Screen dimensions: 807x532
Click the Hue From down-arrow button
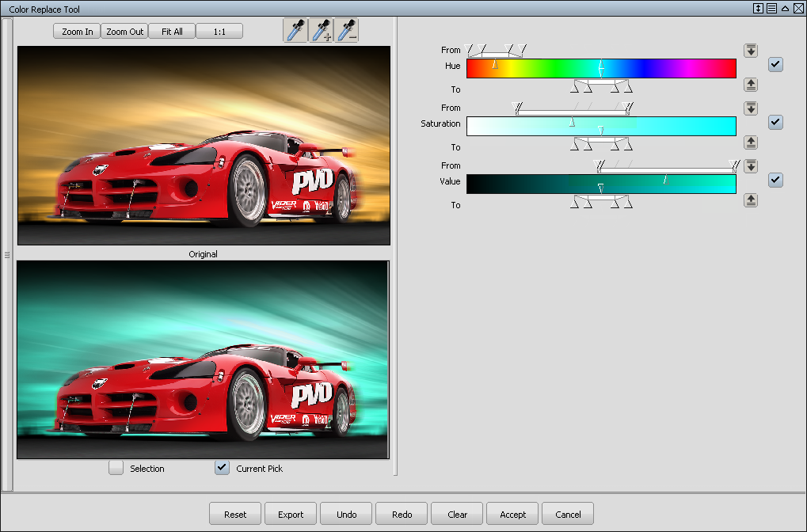point(751,51)
